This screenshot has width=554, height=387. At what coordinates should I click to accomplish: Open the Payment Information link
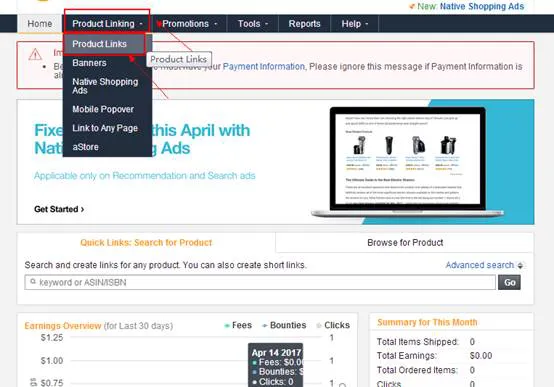click(264, 66)
